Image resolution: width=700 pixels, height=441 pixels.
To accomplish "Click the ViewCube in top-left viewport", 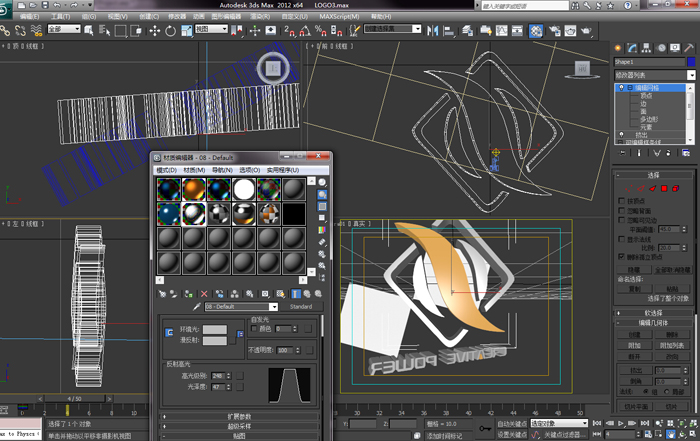I will 273,68.
